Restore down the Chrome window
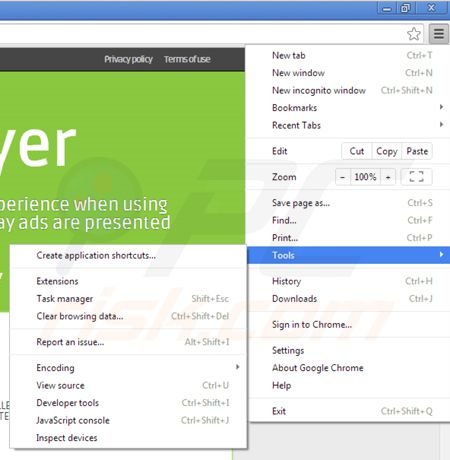The height and width of the screenshot is (460, 450). click(405, 8)
